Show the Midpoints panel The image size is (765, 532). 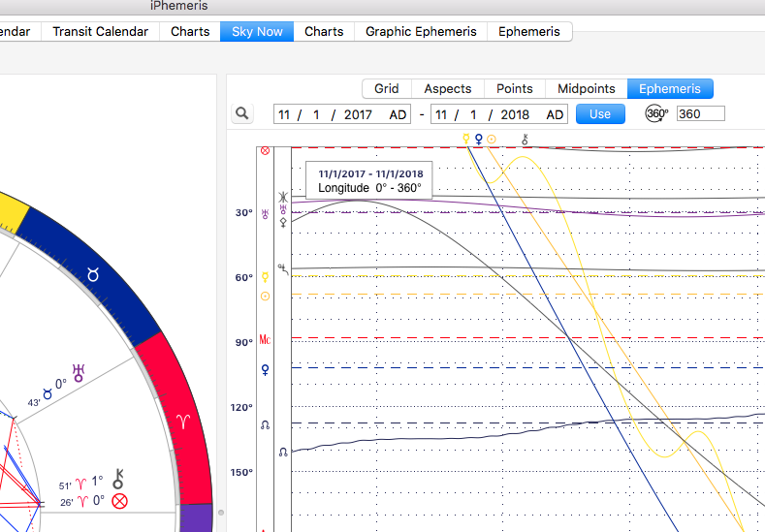(587, 89)
